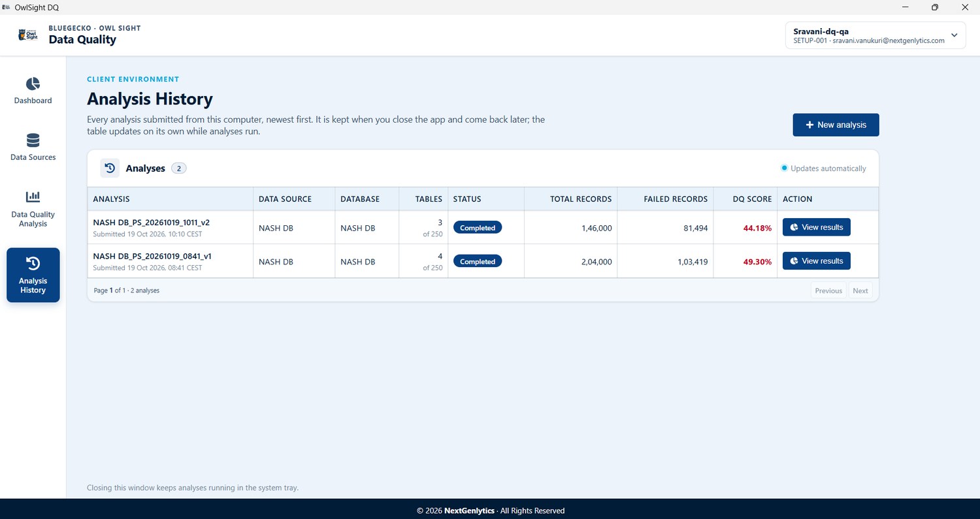The image size is (980, 519).
Task: Click failed records value 1,03,419
Action: pyautogui.click(x=691, y=261)
